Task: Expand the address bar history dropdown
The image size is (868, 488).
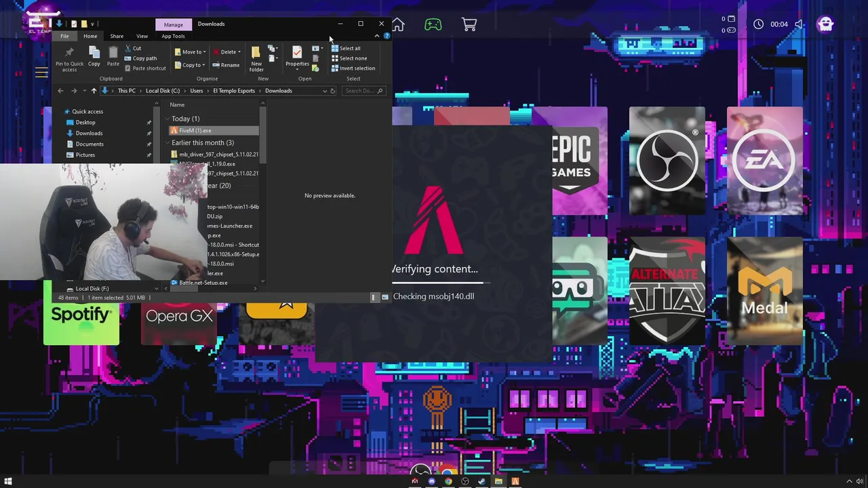Action: (x=324, y=91)
